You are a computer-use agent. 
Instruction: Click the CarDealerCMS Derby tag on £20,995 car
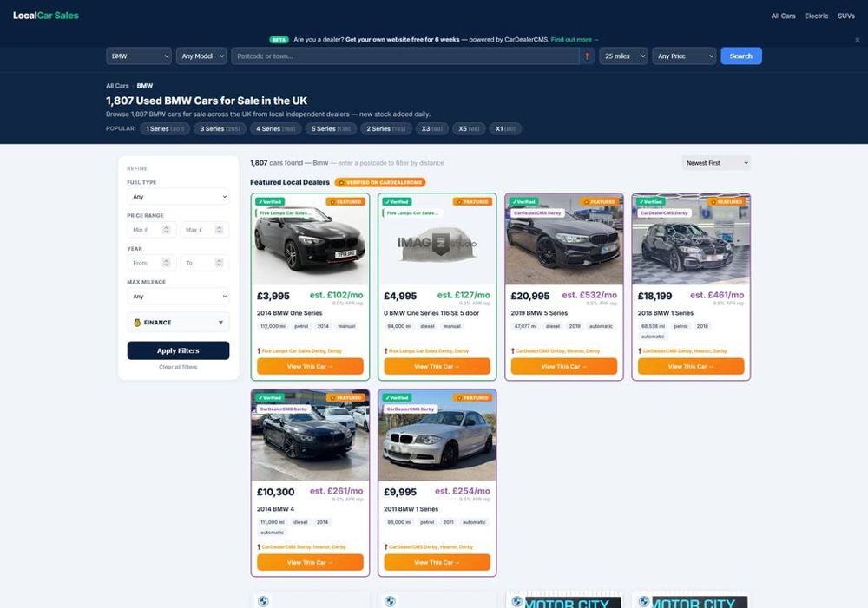pyautogui.click(x=537, y=213)
